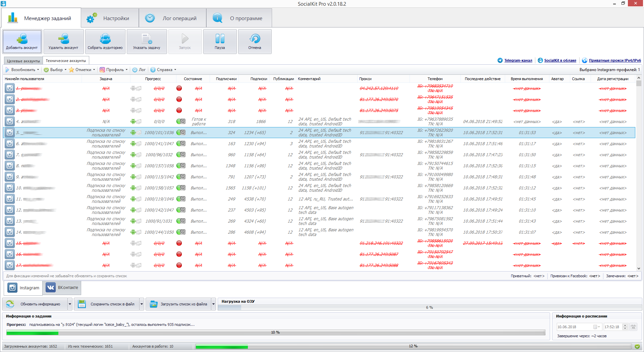Click the 12% status bar progress
The height and width of the screenshot is (352, 644).
(x=413, y=346)
